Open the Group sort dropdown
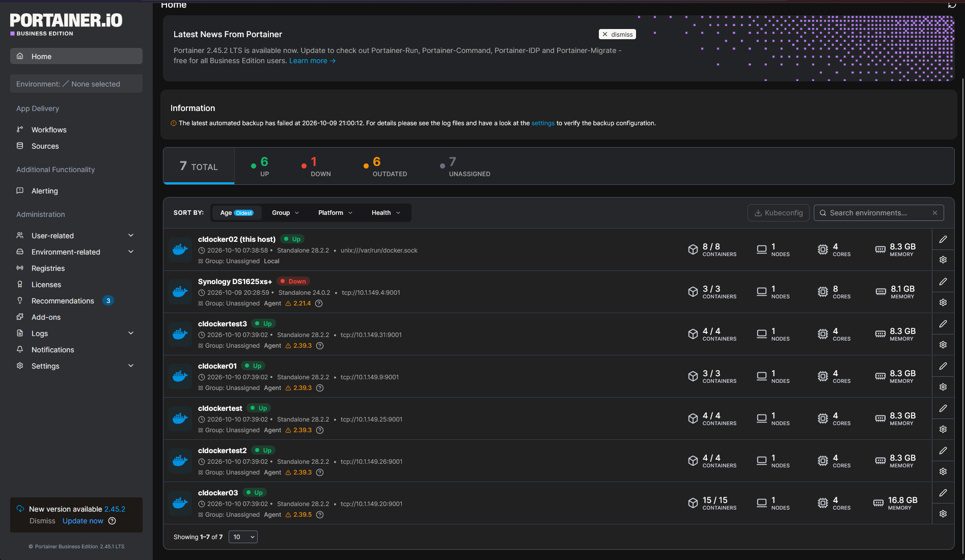965x560 pixels. (x=285, y=213)
